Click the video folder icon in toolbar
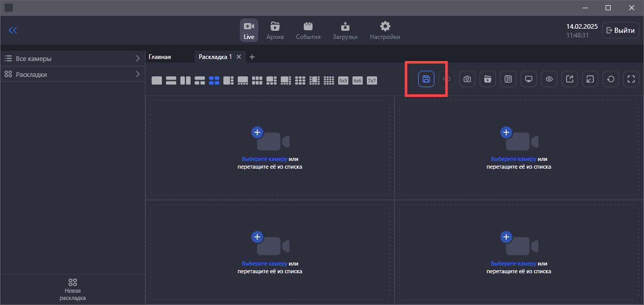This screenshot has width=644, height=305. (x=487, y=79)
